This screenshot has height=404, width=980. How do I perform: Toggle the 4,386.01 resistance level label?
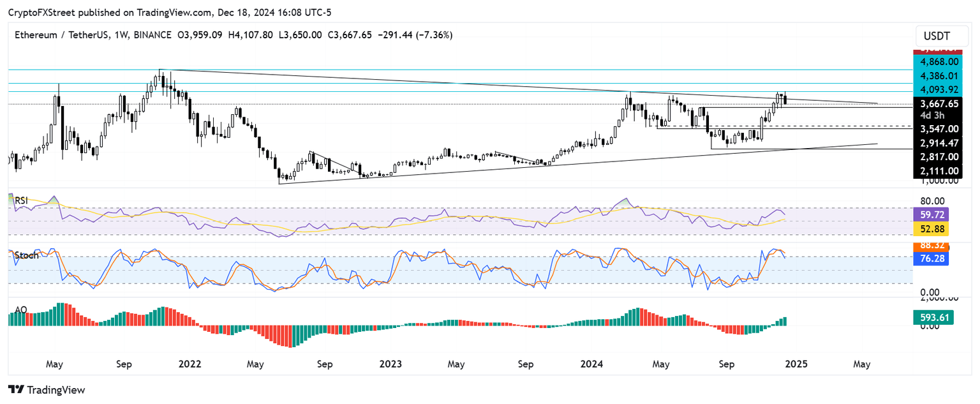click(x=940, y=76)
